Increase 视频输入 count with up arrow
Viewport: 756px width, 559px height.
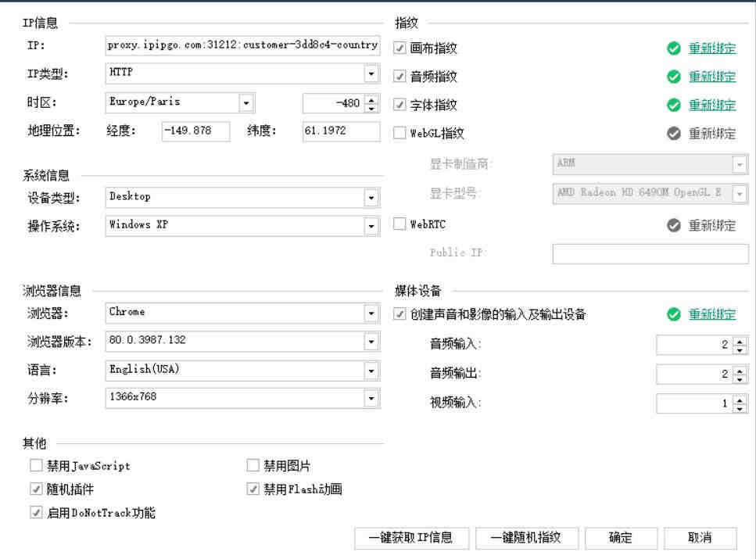coord(740,400)
